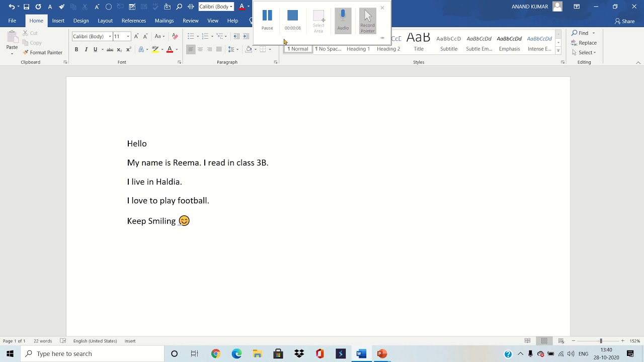Click the Windows taskbar search box
644x362 pixels.
pyautogui.click(x=92, y=354)
